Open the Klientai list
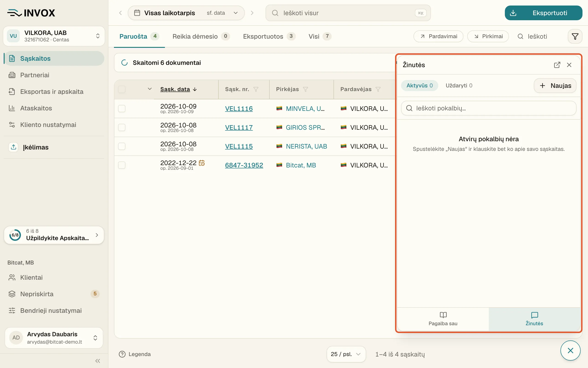Screen dimensions: 588x368 [54, 277]
